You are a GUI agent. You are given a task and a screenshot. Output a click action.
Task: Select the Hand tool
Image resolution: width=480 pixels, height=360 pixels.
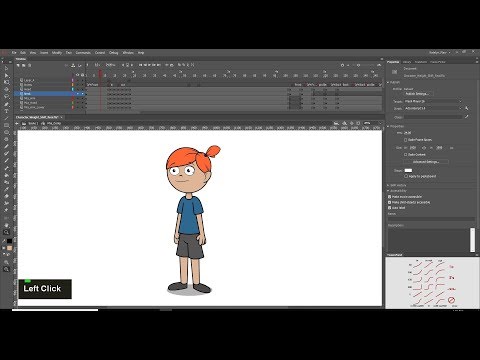[x=6, y=225]
